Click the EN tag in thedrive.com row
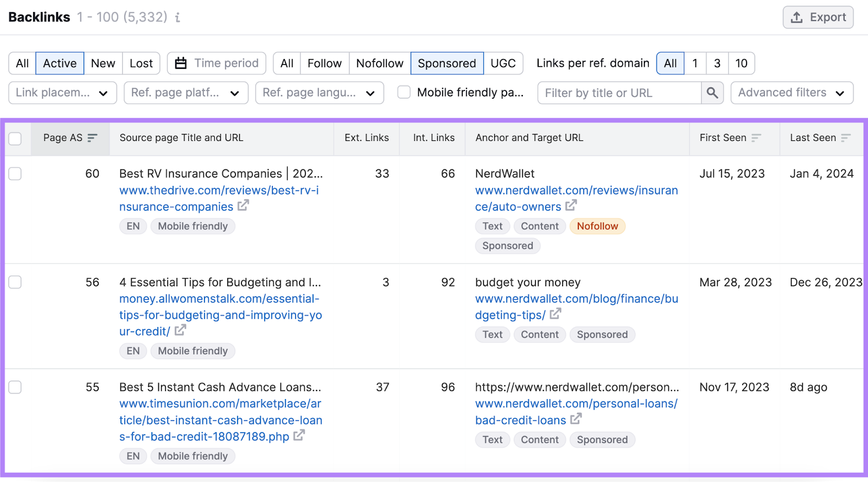Viewport: 868px width, 482px height. pyautogui.click(x=133, y=226)
